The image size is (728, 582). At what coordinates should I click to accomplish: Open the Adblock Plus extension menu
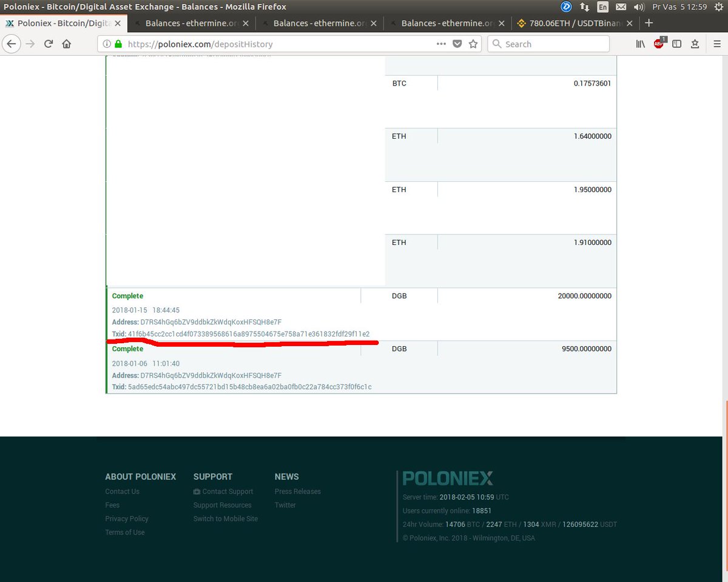659,44
